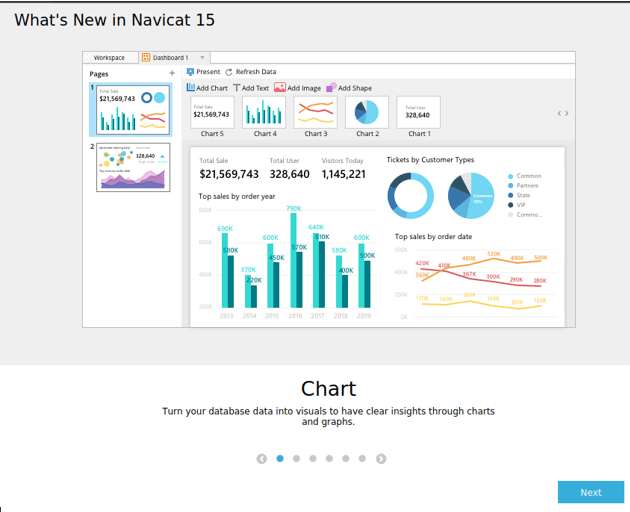Click the Partners legend color dot
630x512 pixels.
(x=511, y=186)
